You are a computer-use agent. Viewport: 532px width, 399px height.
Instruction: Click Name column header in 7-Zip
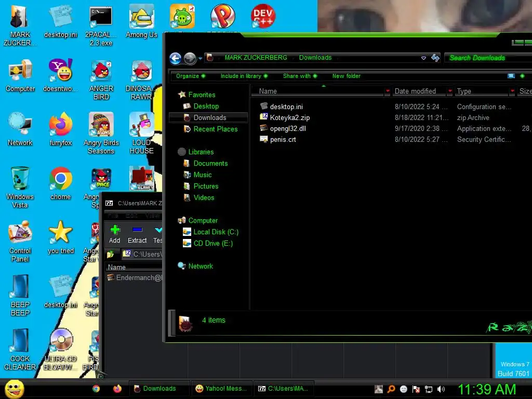(135, 267)
